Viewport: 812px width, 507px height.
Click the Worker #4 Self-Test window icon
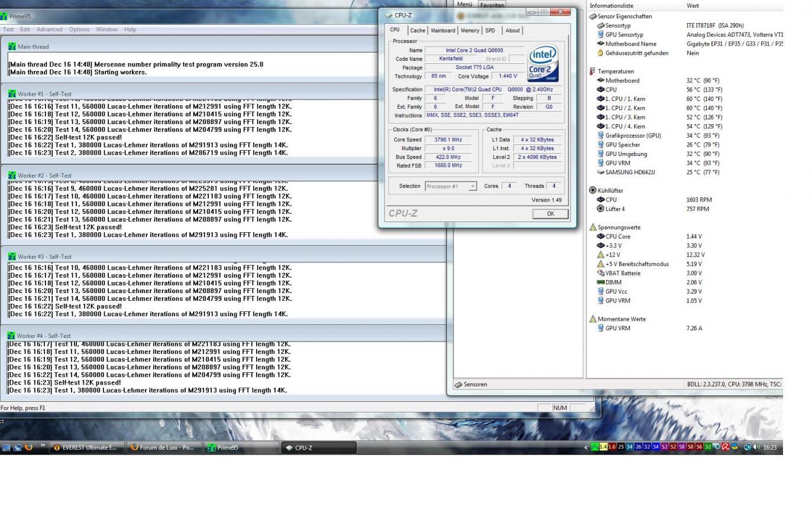[x=11, y=336]
